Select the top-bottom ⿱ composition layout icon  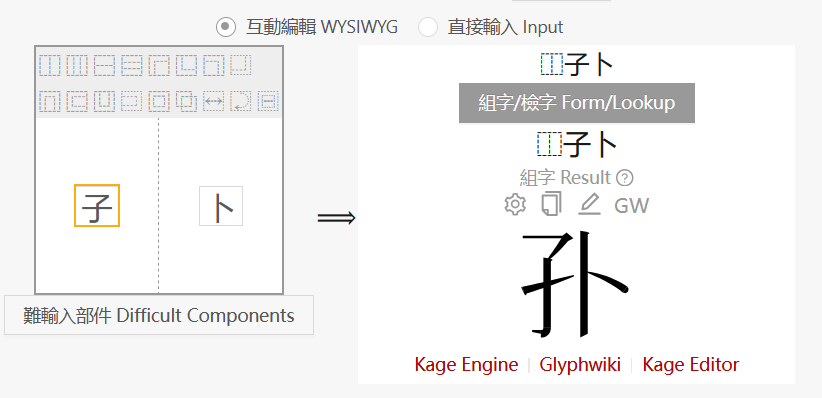pyautogui.click(x=104, y=66)
